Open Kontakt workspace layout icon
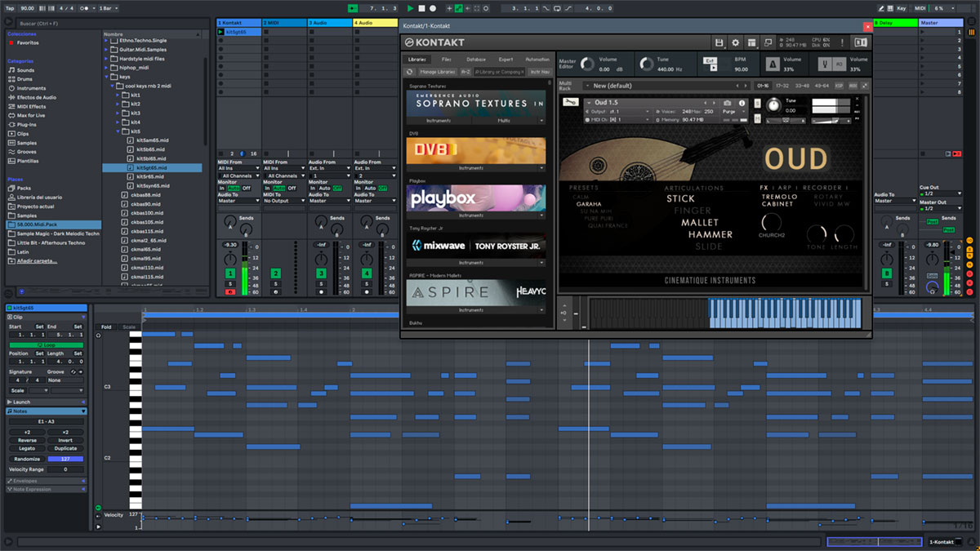The image size is (980, 551). 751,42
